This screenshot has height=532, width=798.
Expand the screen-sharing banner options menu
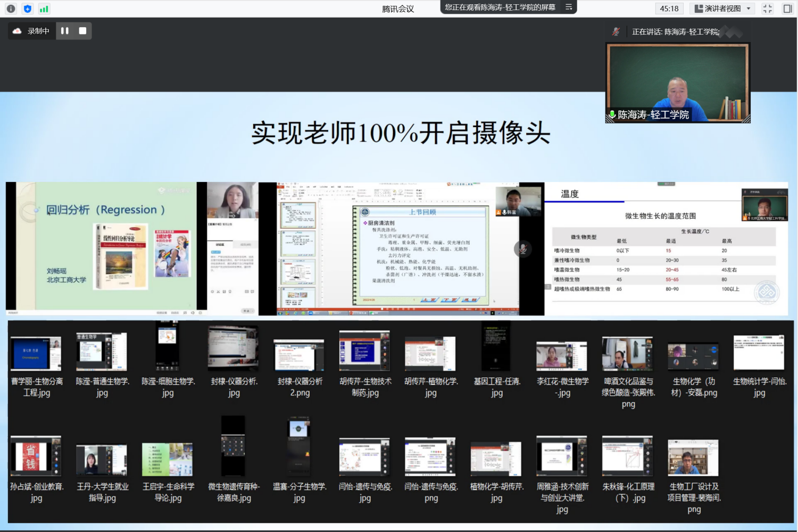tap(569, 7)
